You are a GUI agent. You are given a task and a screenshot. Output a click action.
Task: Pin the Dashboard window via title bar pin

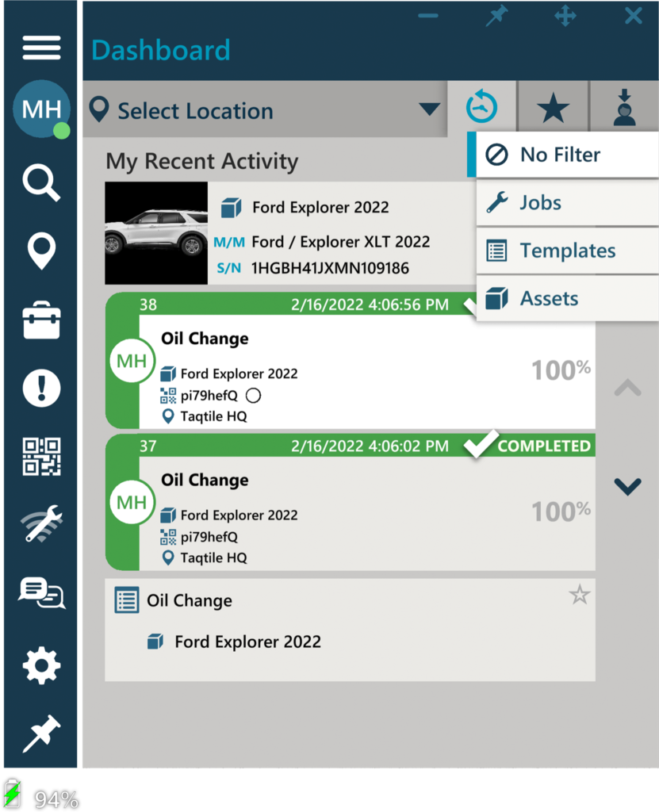(x=497, y=16)
